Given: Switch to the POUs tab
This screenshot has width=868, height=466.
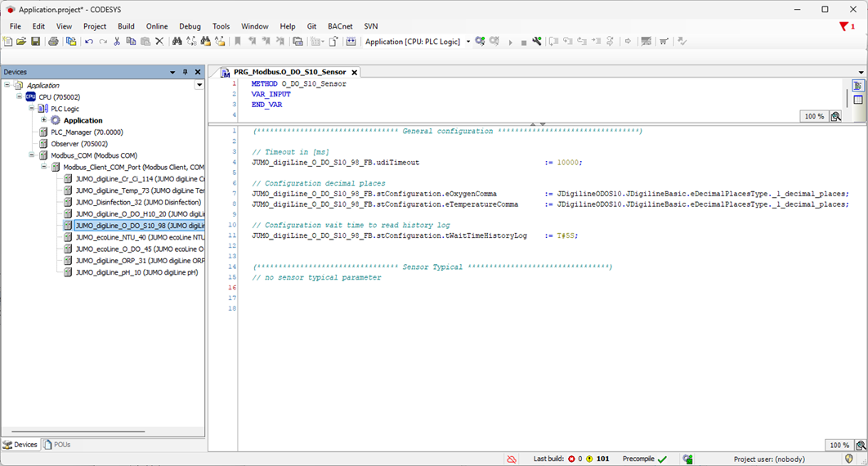Looking at the screenshot, I should coord(57,445).
